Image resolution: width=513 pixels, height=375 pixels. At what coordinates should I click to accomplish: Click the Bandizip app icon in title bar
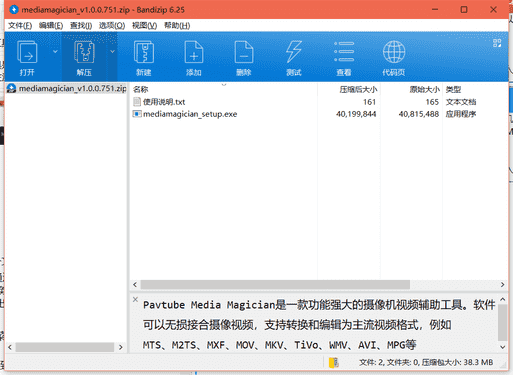[14, 10]
